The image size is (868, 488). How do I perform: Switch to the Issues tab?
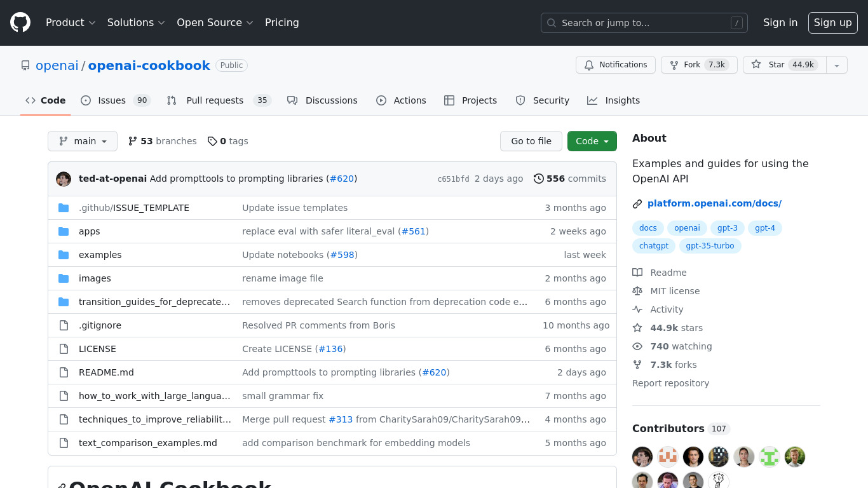pos(115,100)
